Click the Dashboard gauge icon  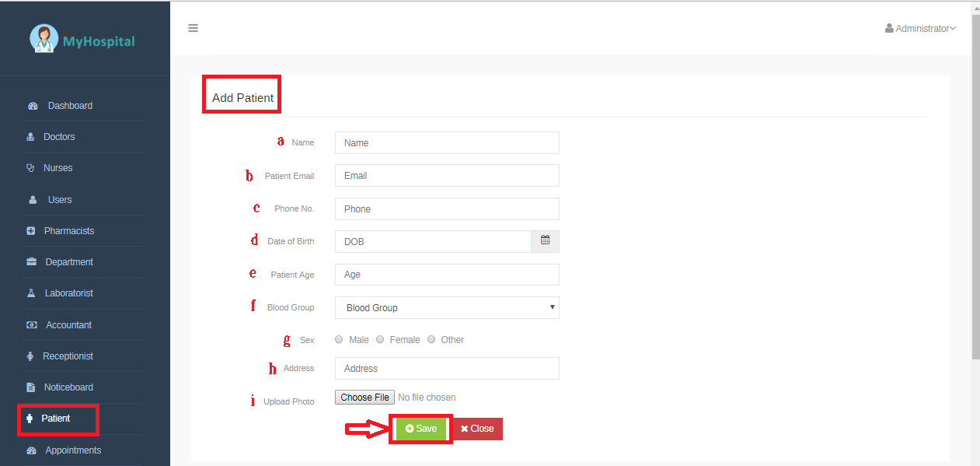point(33,106)
